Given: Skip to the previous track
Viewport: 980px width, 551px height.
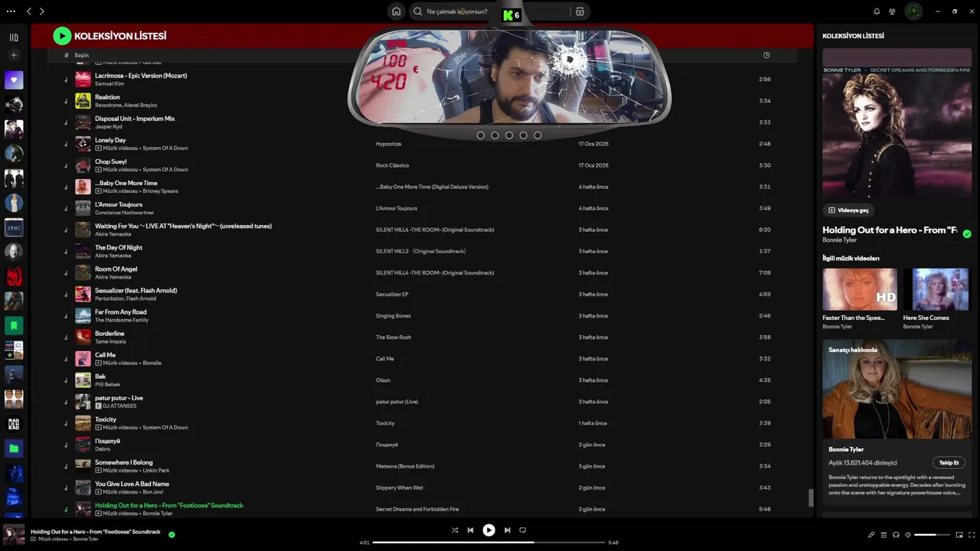Looking at the screenshot, I should 470,530.
